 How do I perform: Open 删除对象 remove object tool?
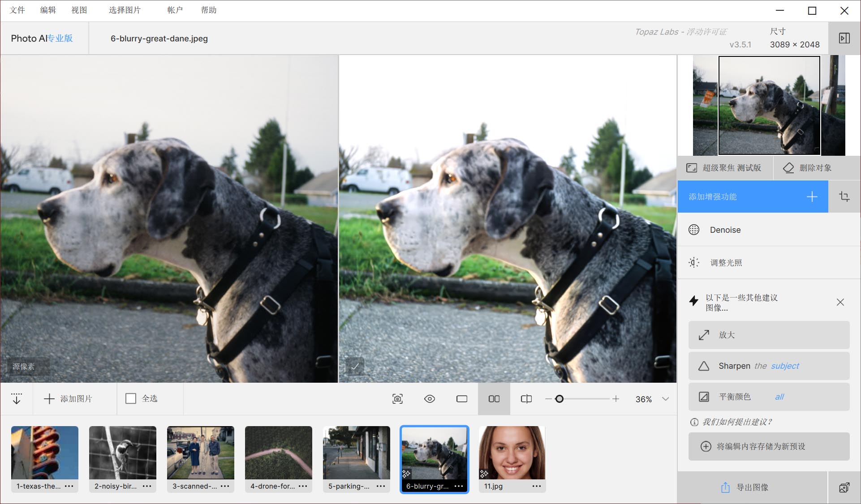pyautogui.click(x=817, y=168)
